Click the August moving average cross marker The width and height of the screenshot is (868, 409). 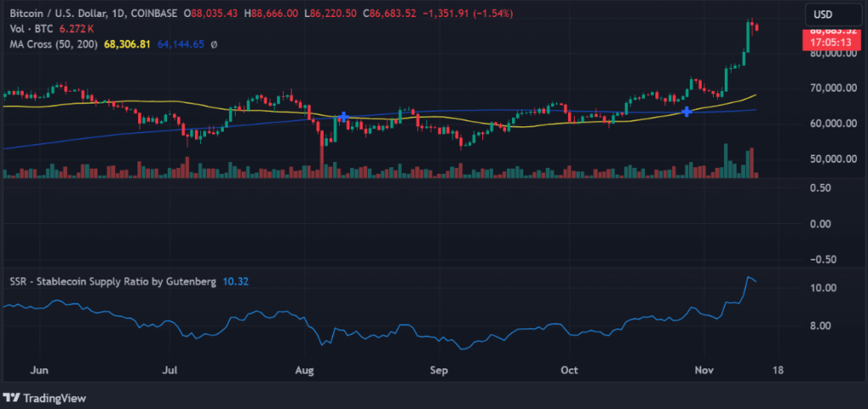(344, 117)
